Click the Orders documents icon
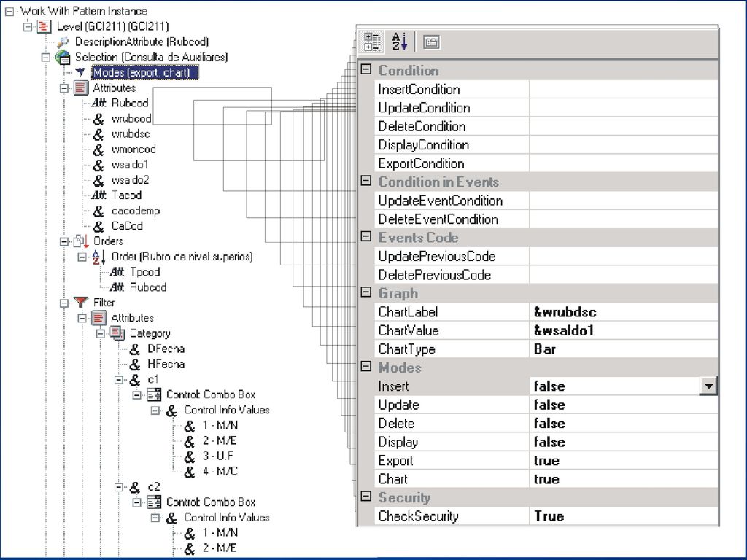The height and width of the screenshot is (560, 747). coord(80,241)
